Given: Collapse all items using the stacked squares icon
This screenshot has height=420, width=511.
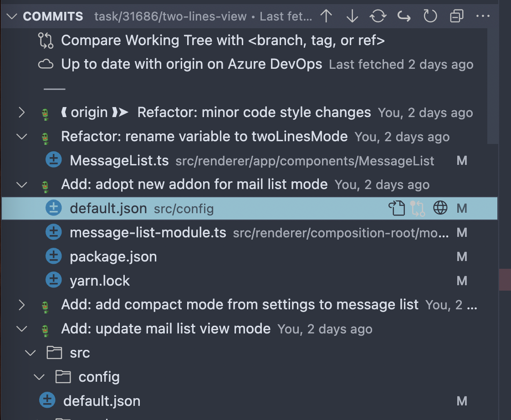Looking at the screenshot, I should pos(457,16).
